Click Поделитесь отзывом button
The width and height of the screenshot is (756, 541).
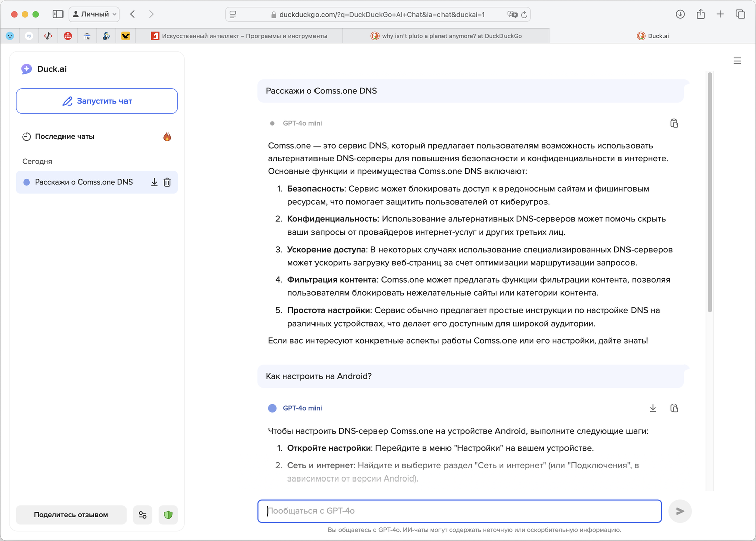tap(71, 515)
